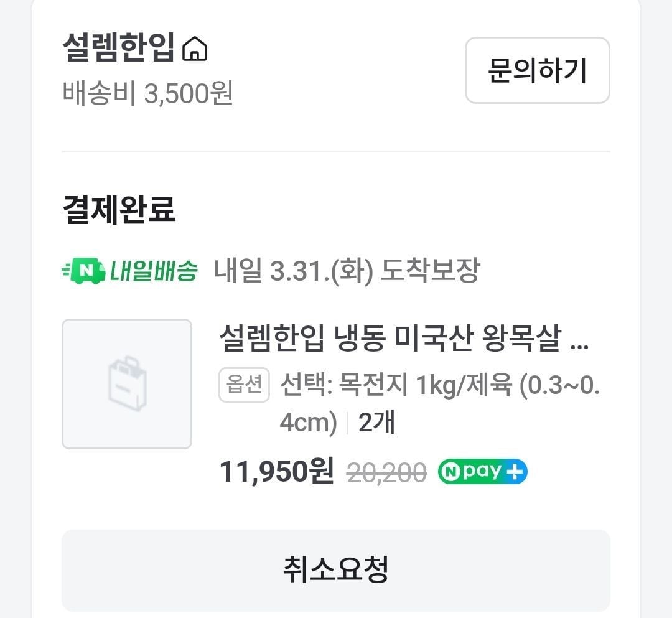Screen dimensions: 672x618
Task: Tap the home icon beside 설렘한입
Action: [195, 49]
